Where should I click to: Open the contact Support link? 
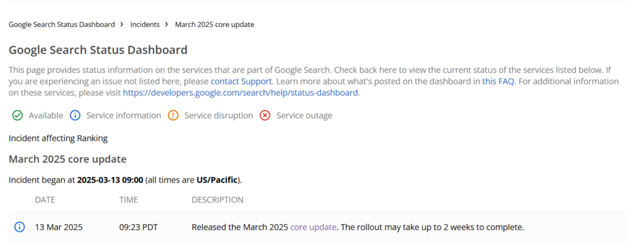(x=241, y=81)
